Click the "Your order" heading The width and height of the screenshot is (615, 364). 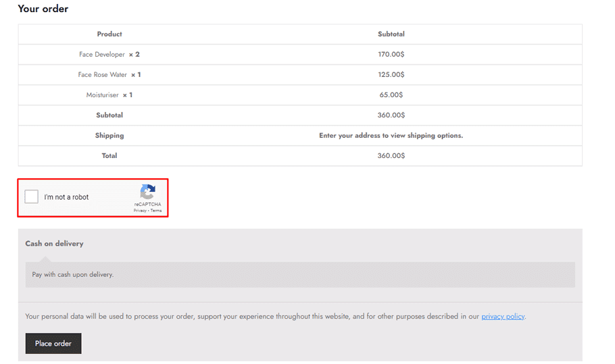click(x=43, y=9)
